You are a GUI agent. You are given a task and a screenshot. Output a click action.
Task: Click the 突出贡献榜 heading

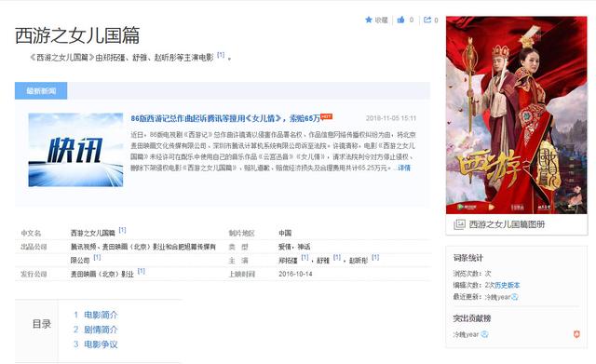click(x=472, y=318)
